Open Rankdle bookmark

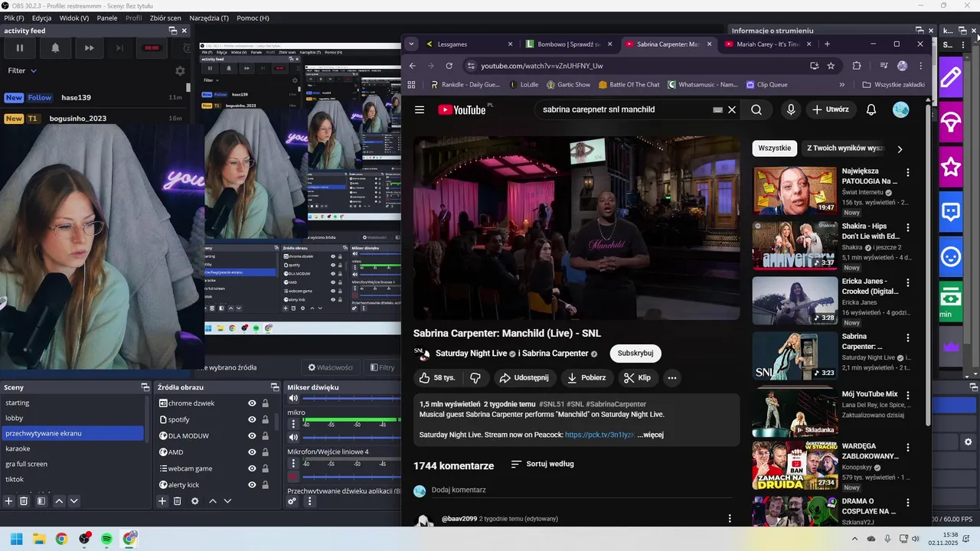[465, 85]
